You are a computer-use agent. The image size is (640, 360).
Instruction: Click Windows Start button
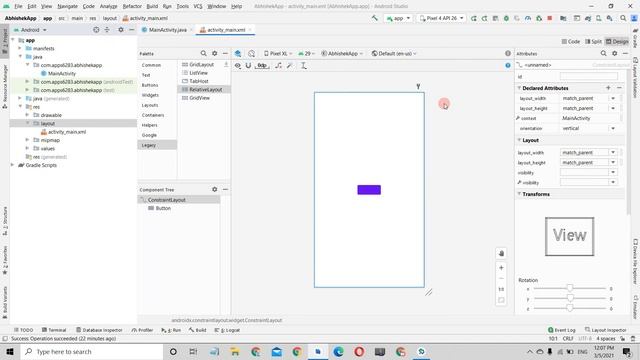[x=10, y=351]
